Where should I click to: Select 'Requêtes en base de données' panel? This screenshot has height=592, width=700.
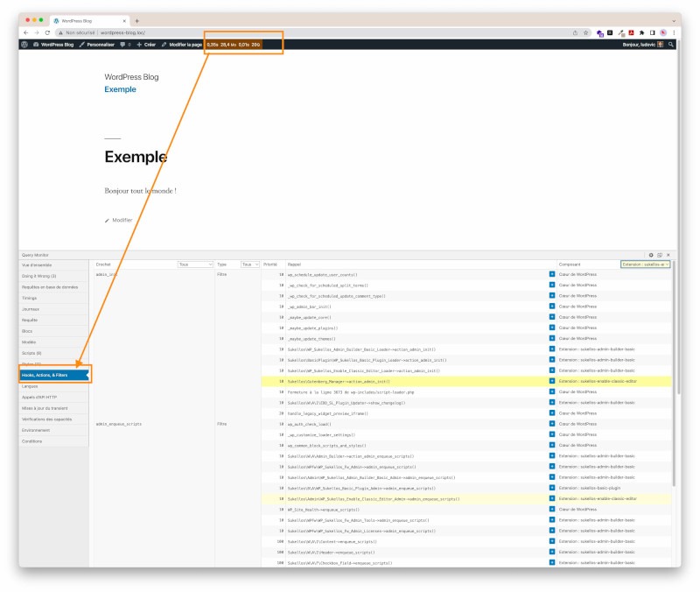(50, 287)
